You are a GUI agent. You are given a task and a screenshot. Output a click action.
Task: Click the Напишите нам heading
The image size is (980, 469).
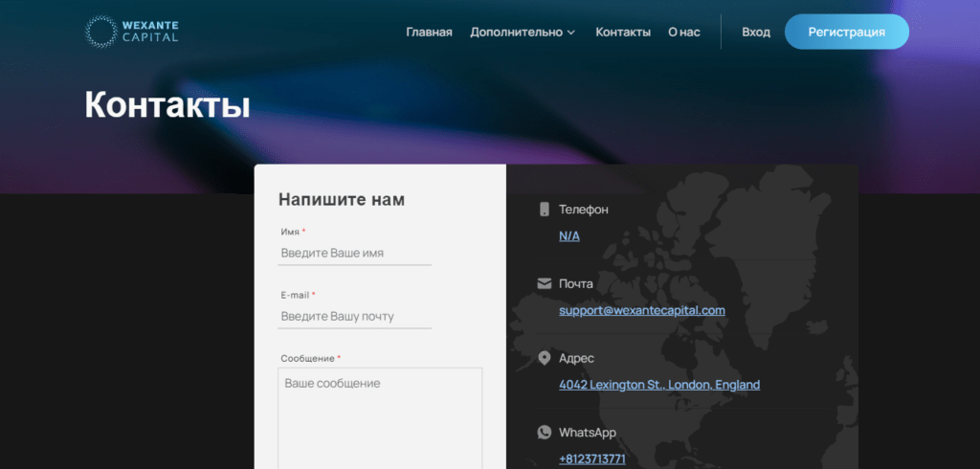[x=342, y=199]
